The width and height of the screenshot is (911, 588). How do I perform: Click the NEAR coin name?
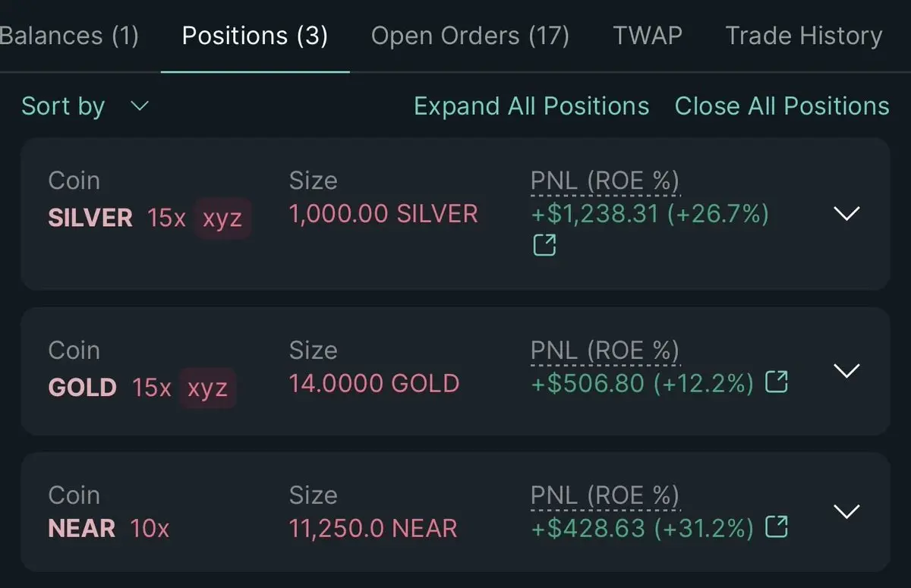click(x=82, y=528)
